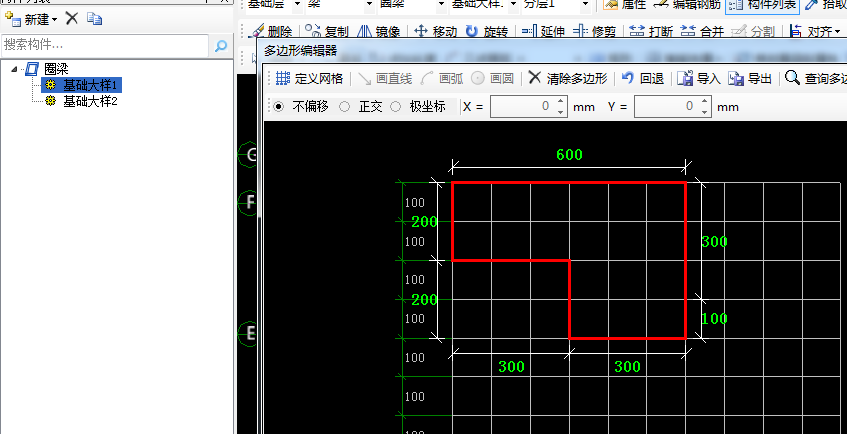
Task: Select the 极坐标 radio button
Action: pyautogui.click(x=395, y=106)
